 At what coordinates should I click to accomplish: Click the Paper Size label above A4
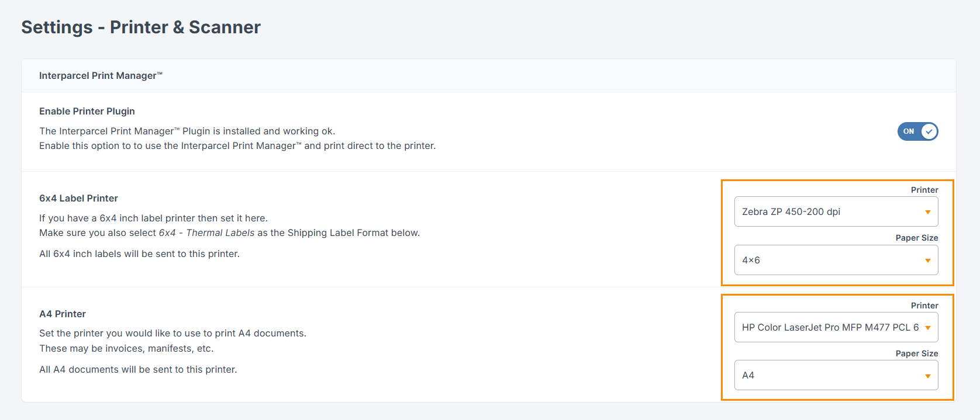pos(916,353)
